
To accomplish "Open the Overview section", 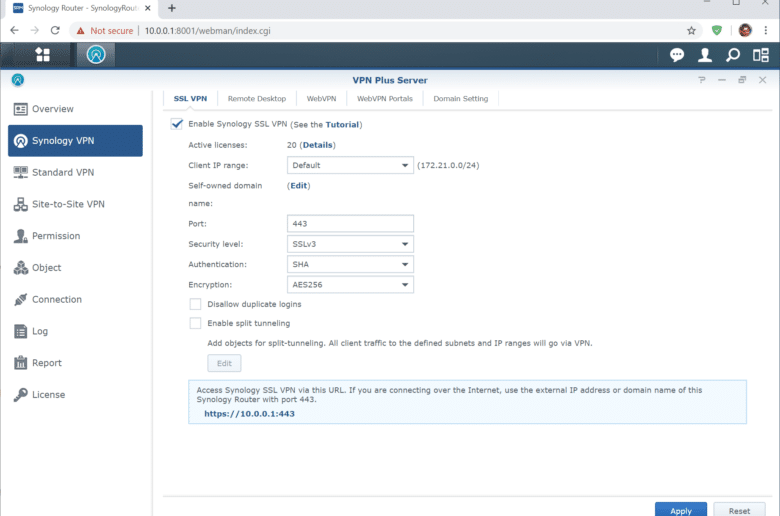I will click(x=76, y=109).
